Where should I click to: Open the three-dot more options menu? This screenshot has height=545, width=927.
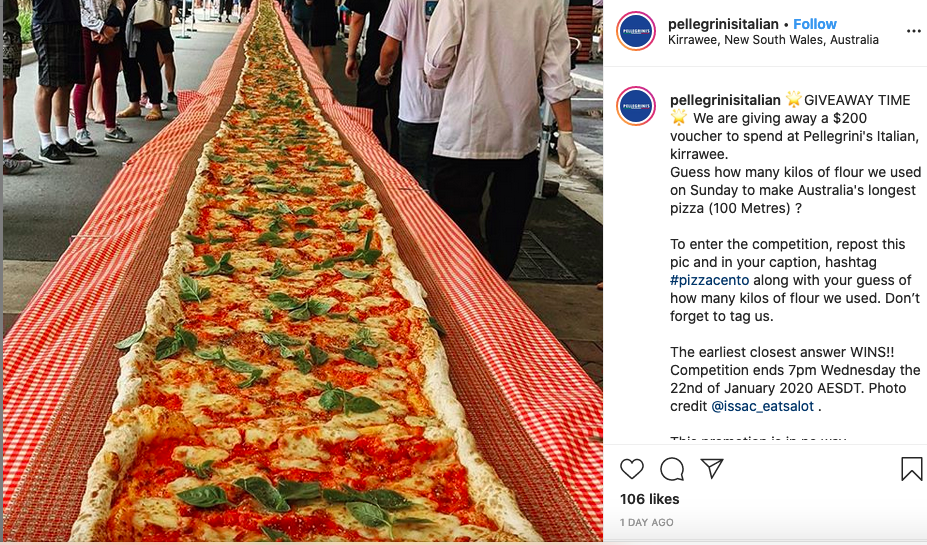tap(913, 31)
